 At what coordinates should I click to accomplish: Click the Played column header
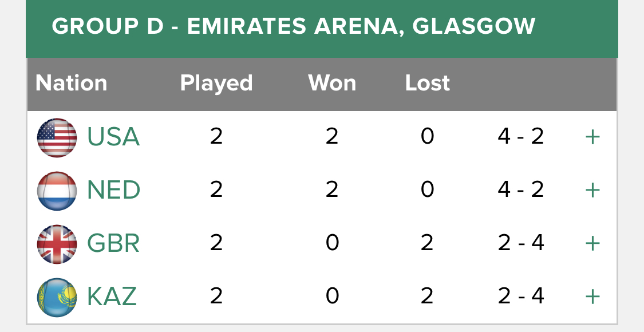[x=216, y=84]
